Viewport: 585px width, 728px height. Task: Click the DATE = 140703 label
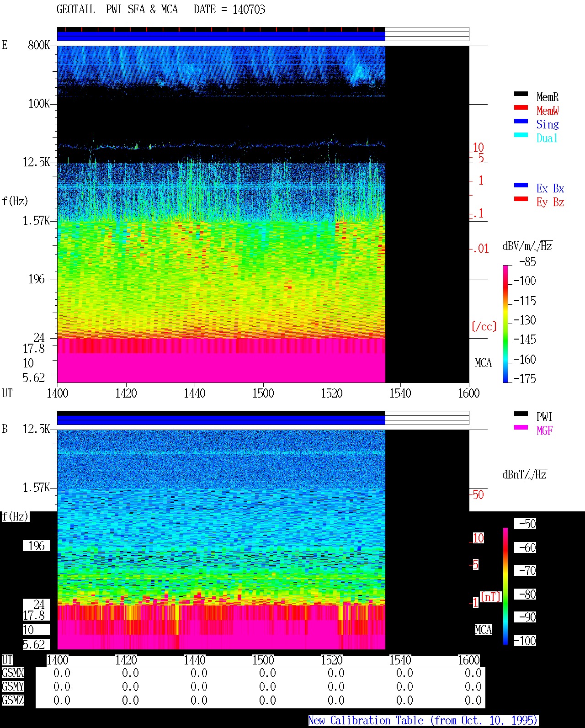click(229, 10)
